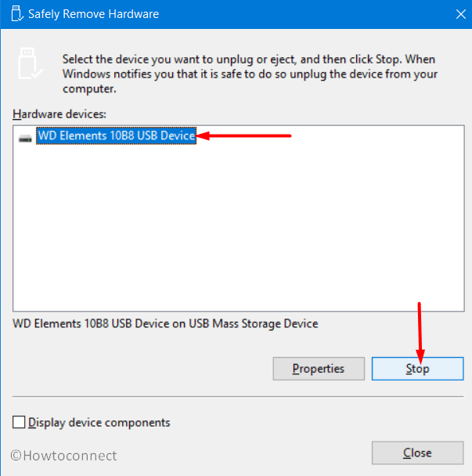Select WD Elements 10B8 USB Device entry
Screen dimensions: 472x476
click(117, 135)
